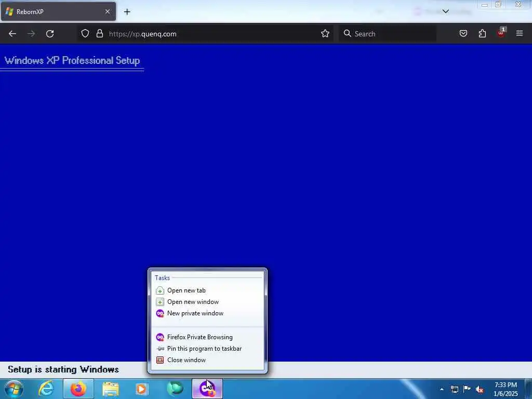Expand the list all tabs chevron
This screenshot has height=399, width=532.
pyautogui.click(x=445, y=11)
